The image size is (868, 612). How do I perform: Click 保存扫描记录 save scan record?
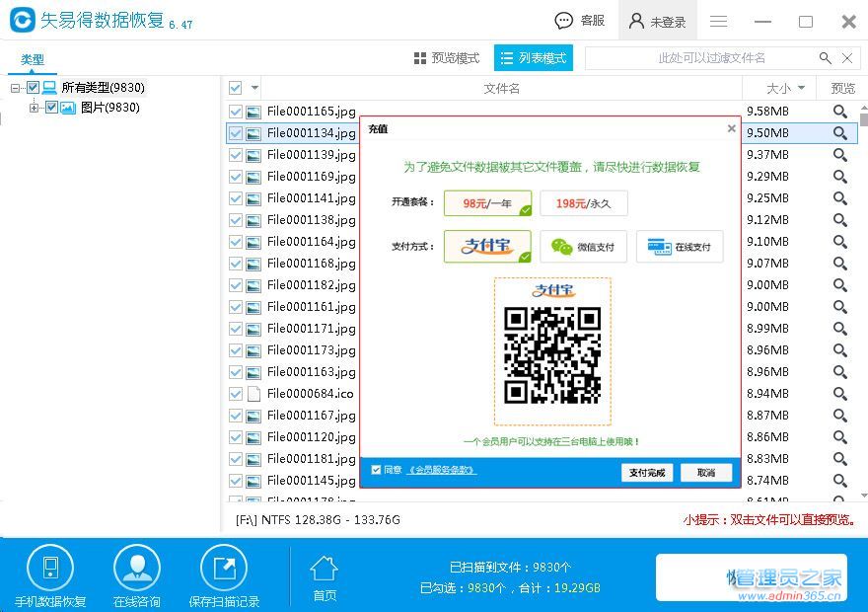224,576
